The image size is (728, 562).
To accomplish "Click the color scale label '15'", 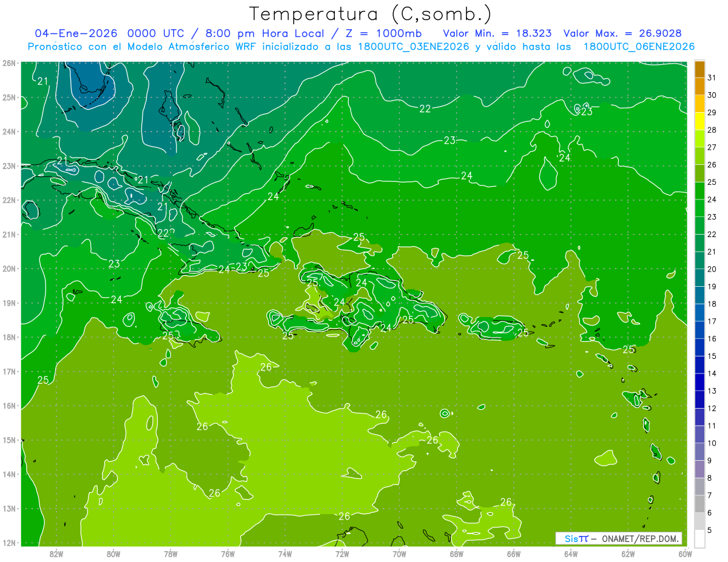I will click(712, 356).
